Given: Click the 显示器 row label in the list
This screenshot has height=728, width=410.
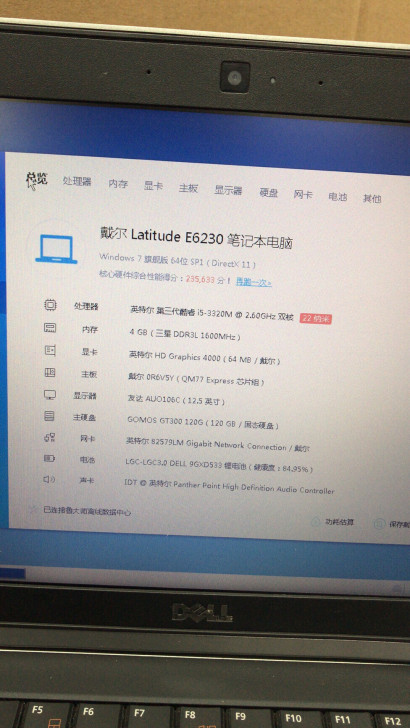Looking at the screenshot, I should tap(85, 396).
